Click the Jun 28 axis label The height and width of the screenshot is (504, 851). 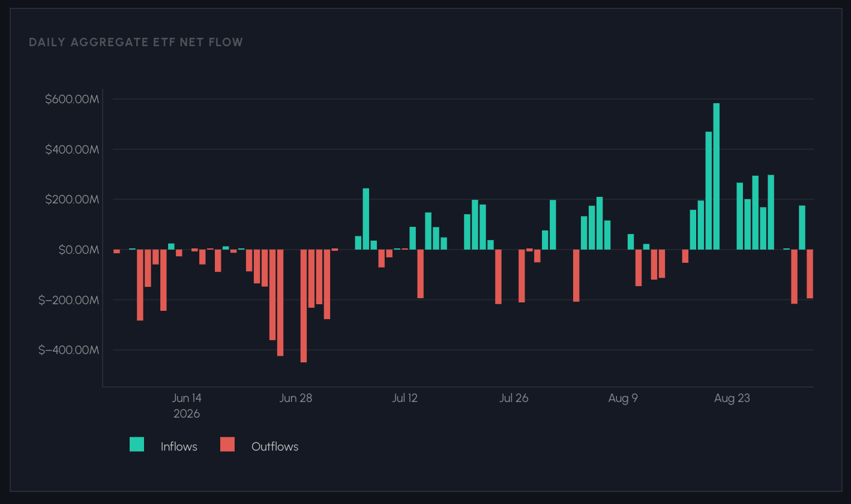coord(296,398)
